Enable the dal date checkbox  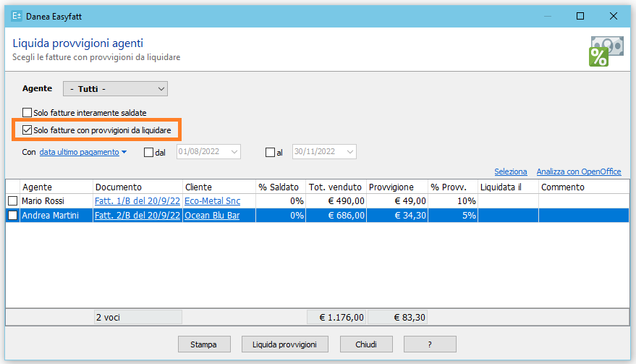coord(149,152)
